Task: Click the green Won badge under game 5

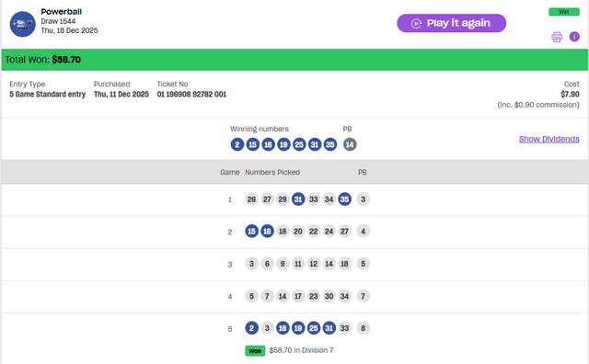Action: click(x=255, y=351)
